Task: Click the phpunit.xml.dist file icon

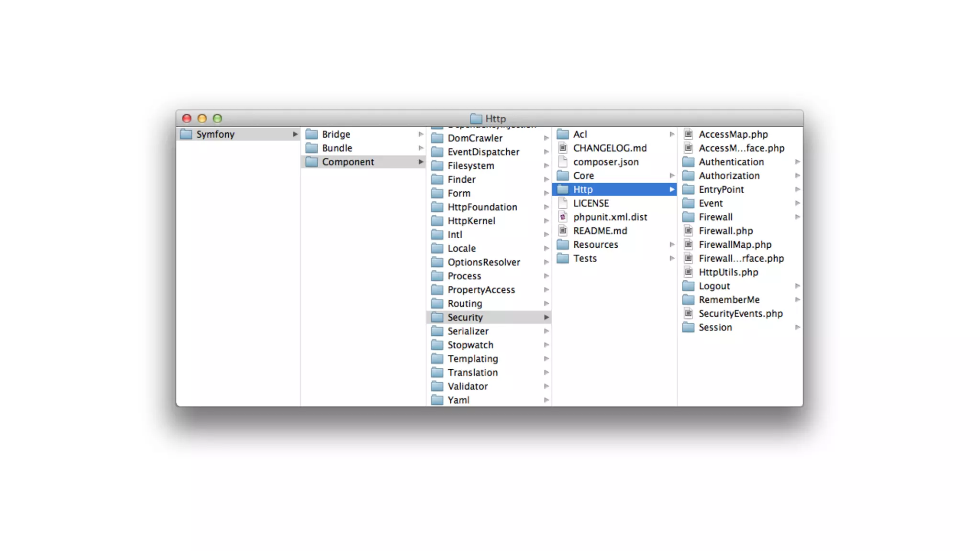Action: [563, 217]
